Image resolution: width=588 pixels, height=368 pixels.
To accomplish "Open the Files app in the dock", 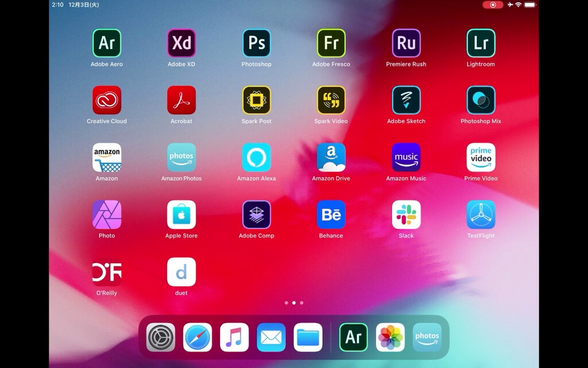I will [308, 337].
